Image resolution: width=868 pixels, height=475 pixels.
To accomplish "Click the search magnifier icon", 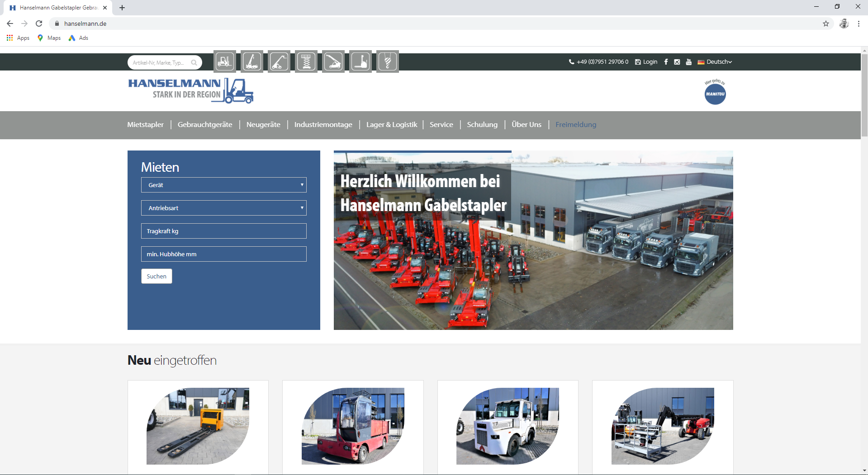I will tap(194, 62).
